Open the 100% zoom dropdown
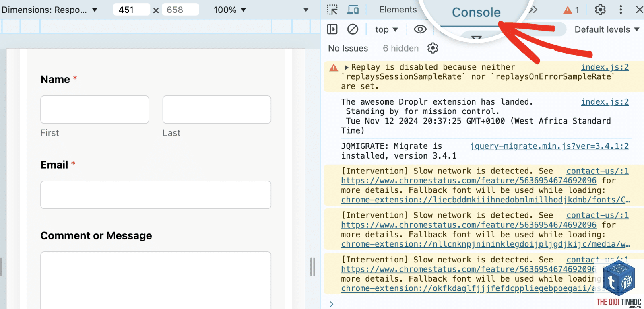The image size is (644, 309). [229, 10]
